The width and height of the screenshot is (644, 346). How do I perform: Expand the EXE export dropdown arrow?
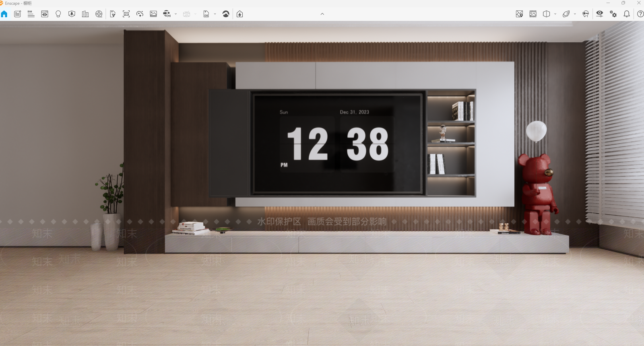[x=215, y=14]
